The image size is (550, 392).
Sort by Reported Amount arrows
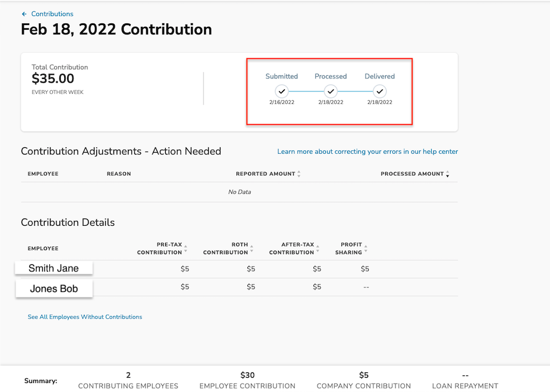coord(299,174)
